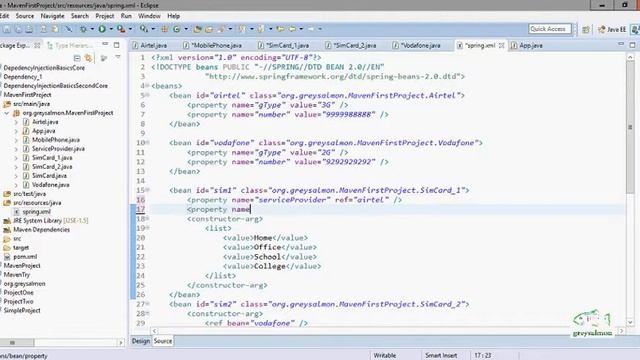Viewport: 640px width, 360px height.
Task: Open the Debug button dropdown arrow
Action: (x=92, y=29)
